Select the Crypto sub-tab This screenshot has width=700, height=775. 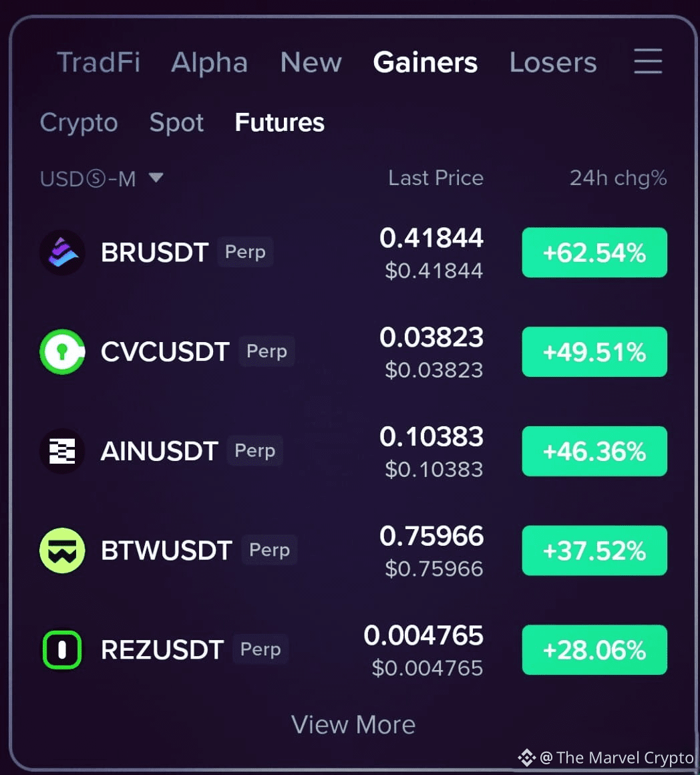click(79, 123)
